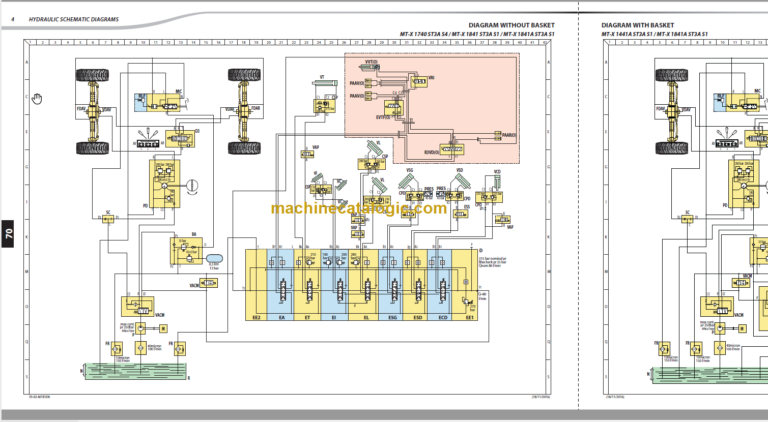Click the BA accumulator valve block
Viewport: 768px width, 422px height.
(186, 246)
